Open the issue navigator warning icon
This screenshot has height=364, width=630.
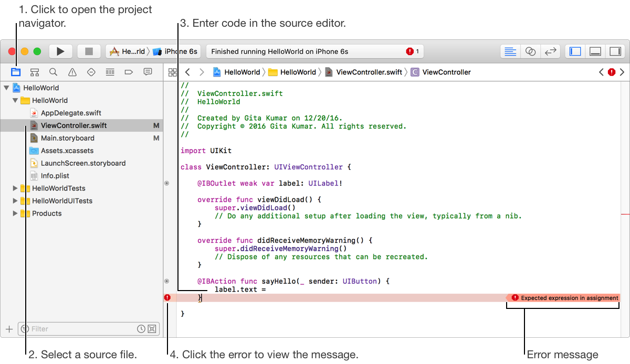[72, 72]
